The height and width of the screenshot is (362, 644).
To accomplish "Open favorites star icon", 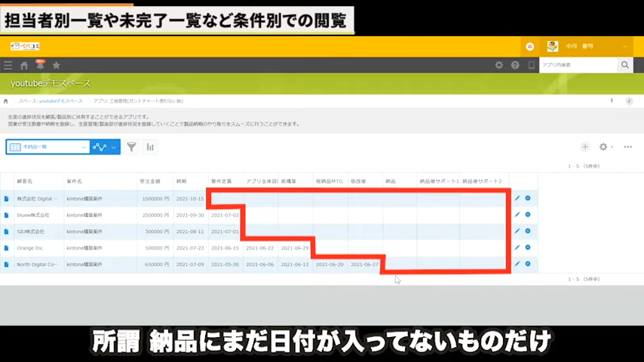I will [57, 66].
